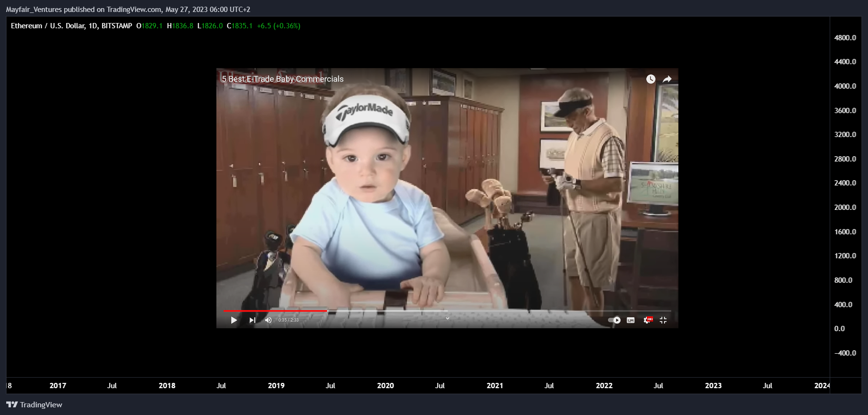The height and width of the screenshot is (415, 868).
Task: Click the video title '5 Best E-Trade Baby Commercials'
Action: (282, 79)
